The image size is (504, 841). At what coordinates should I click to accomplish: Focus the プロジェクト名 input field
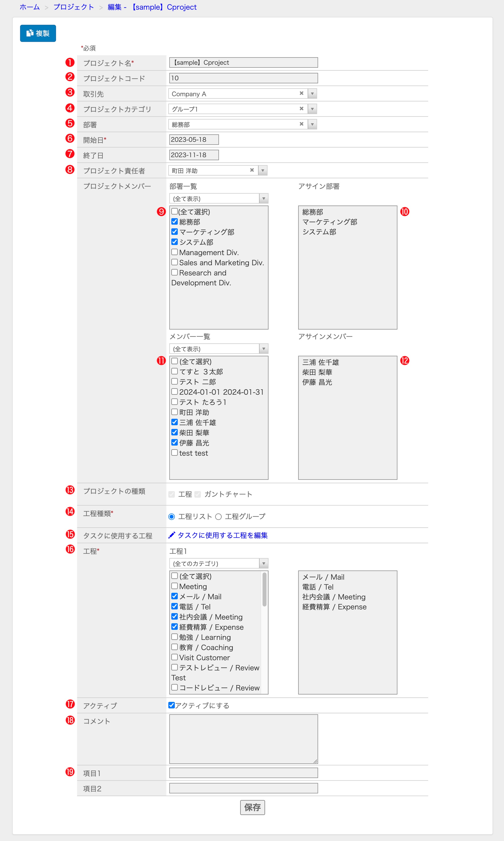(243, 63)
